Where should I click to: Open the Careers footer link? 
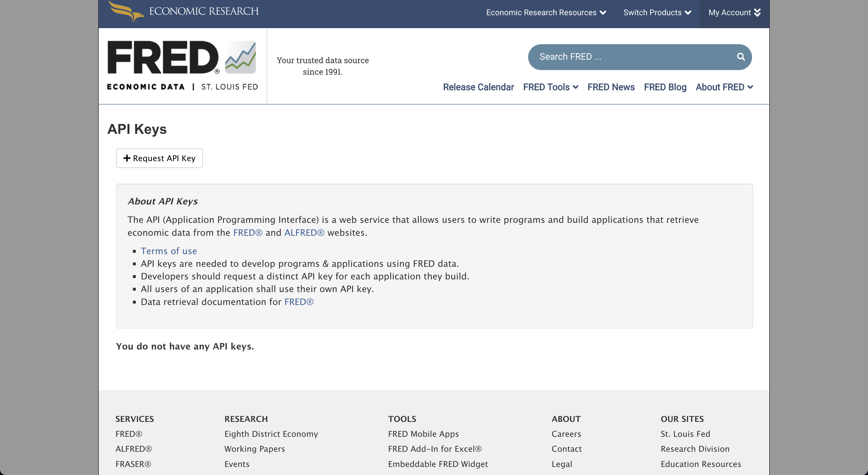566,434
